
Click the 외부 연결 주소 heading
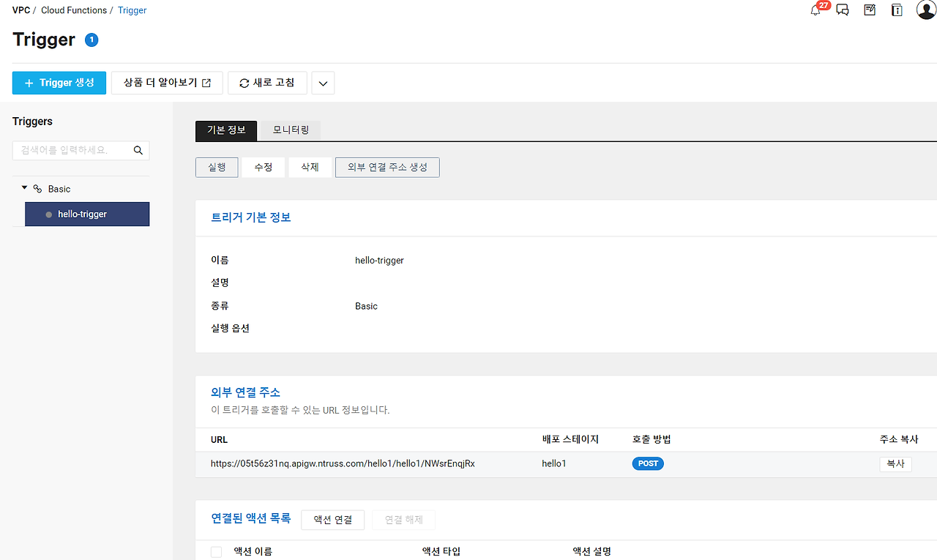245,392
